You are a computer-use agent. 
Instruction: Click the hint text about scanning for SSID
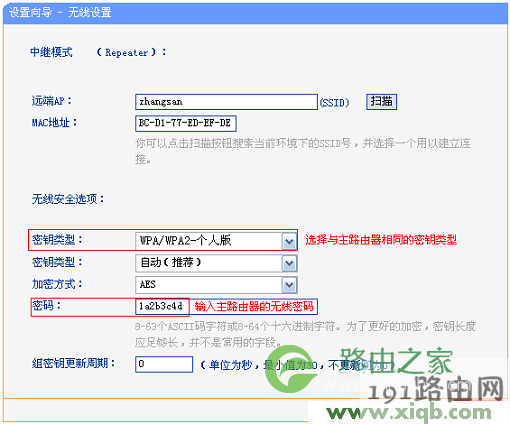[303, 151]
